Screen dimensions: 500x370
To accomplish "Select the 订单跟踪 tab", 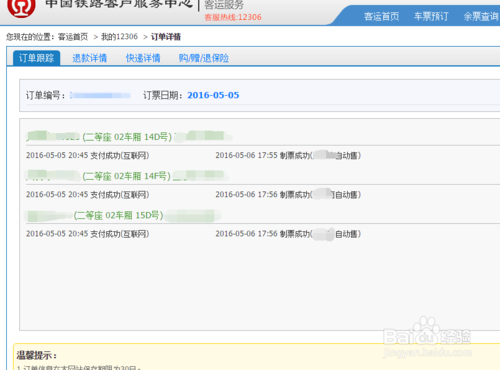I will 36,58.
